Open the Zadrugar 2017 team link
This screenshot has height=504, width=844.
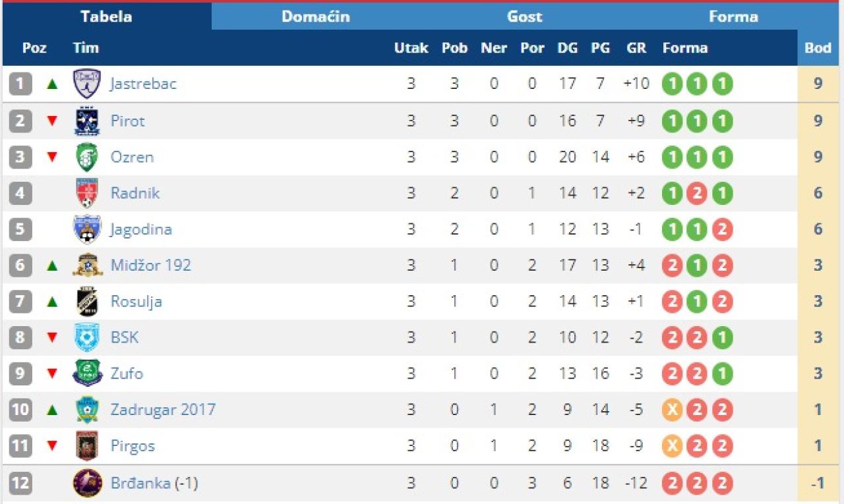[163, 410]
